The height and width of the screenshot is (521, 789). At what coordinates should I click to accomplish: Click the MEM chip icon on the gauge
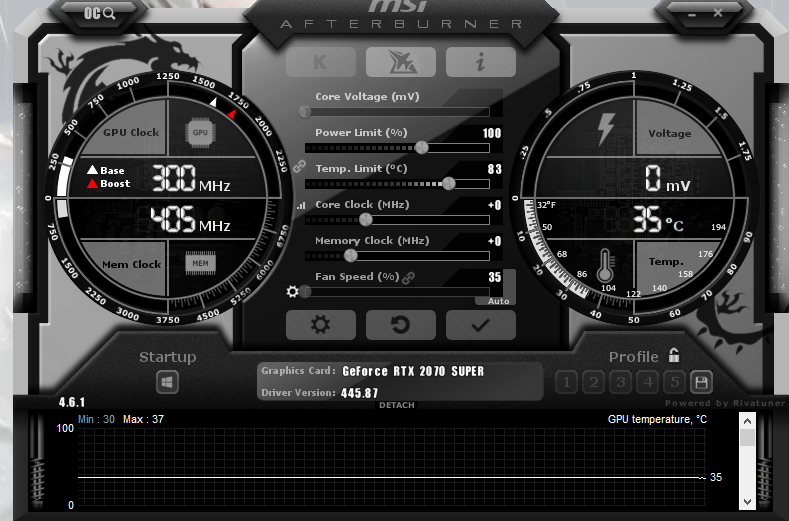[x=200, y=263]
